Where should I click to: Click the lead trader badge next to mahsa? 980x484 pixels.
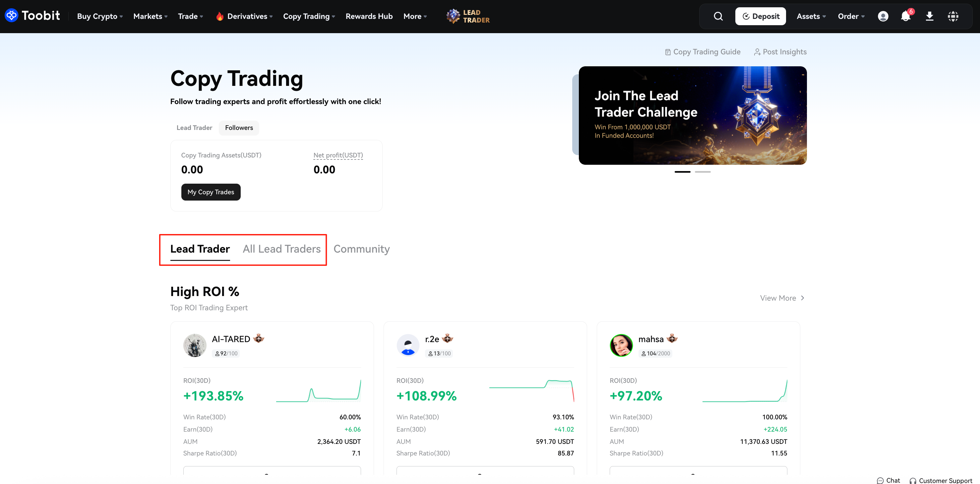(x=672, y=338)
